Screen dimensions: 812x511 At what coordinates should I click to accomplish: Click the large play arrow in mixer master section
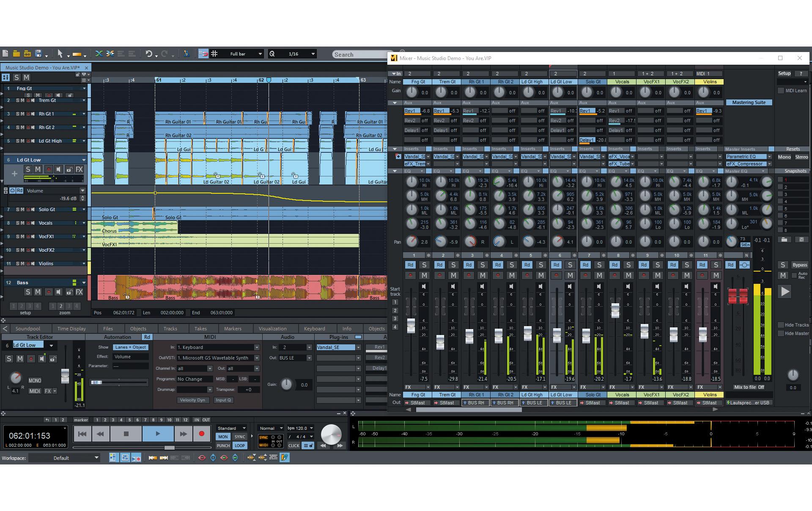pos(785,291)
